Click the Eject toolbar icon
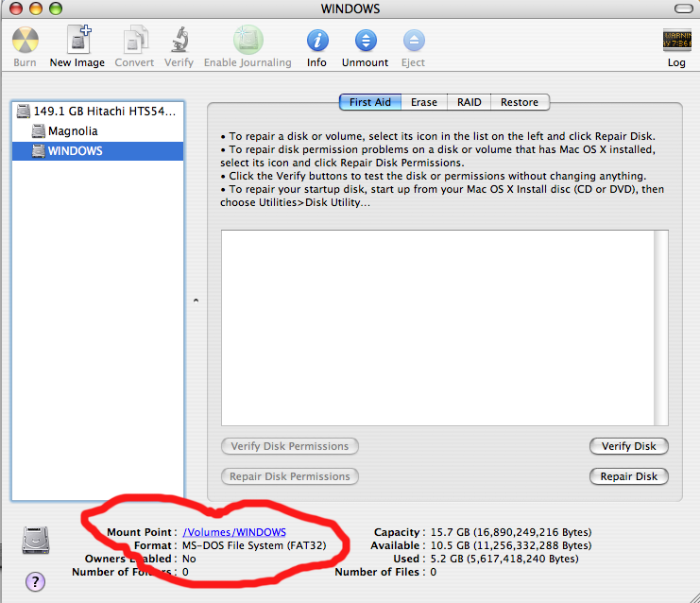Screen dimensions: 700x603 coord(414,41)
